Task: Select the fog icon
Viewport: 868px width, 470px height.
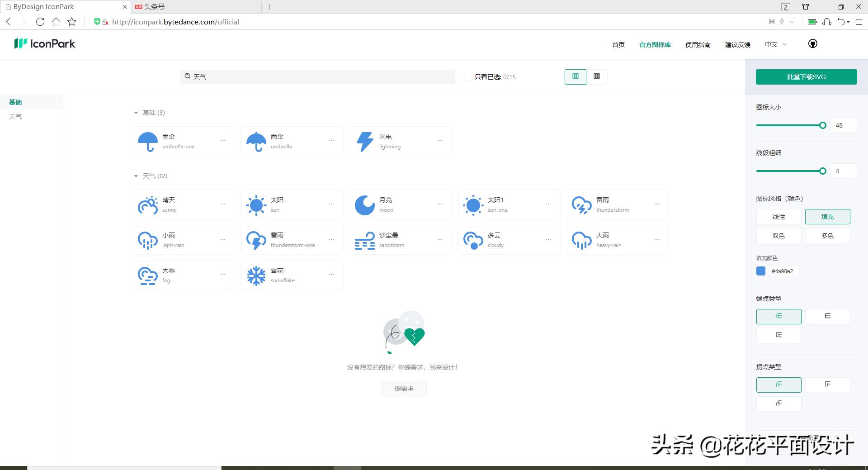Action: (x=147, y=275)
